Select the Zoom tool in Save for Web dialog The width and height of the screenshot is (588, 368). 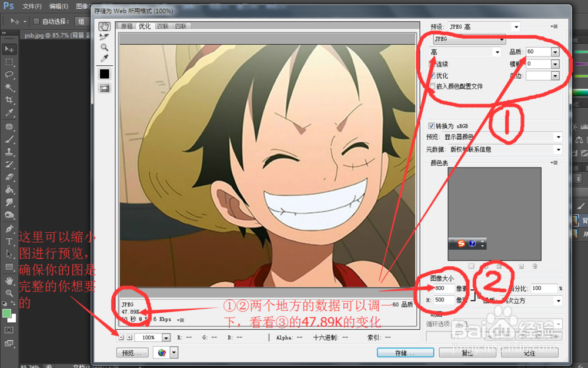click(104, 48)
